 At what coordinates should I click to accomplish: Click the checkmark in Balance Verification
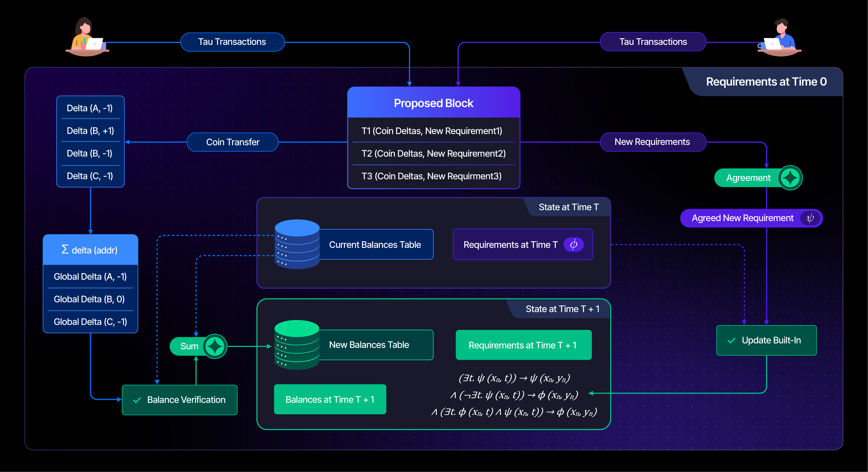pyautogui.click(x=137, y=400)
